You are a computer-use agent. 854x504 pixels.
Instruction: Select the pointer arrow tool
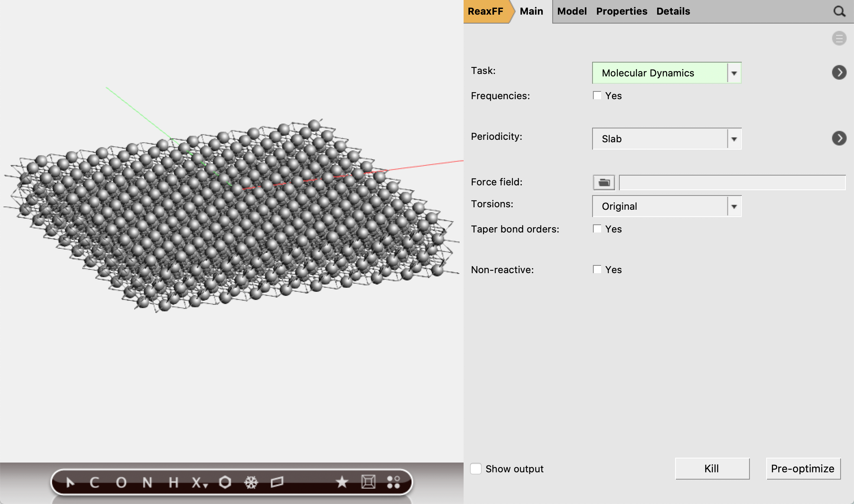(70, 482)
